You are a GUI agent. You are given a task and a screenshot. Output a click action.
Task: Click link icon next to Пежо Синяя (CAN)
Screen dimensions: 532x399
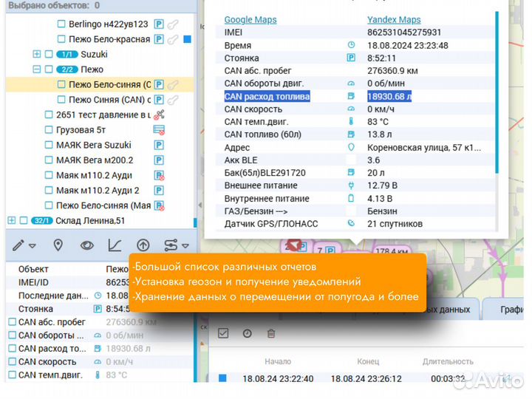[x=173, y=99]
